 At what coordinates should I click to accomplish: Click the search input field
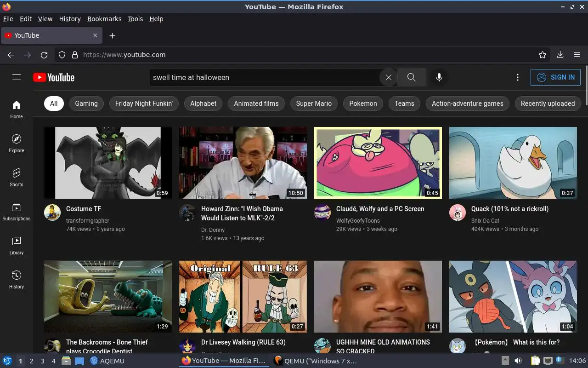(x=266, y=77)
